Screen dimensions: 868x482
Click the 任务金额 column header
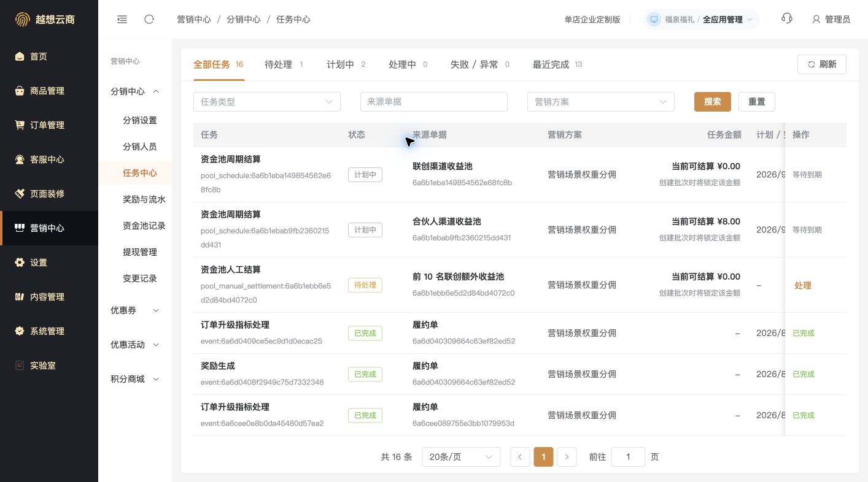pyautogui.click(x=724, y=135)
